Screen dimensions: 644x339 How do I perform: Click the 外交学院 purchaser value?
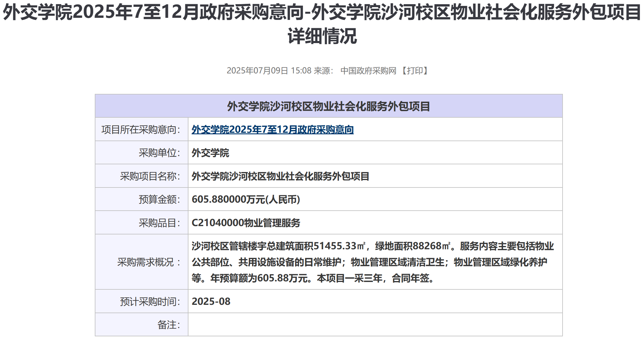click(210, 153)
